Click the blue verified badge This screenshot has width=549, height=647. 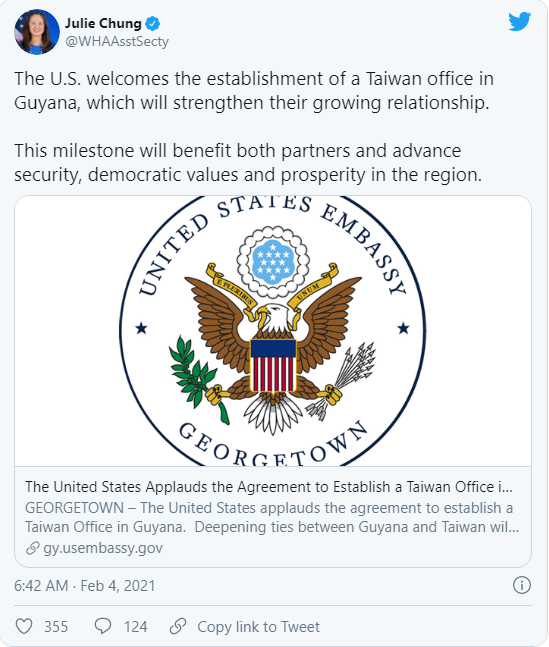[153, 24]
